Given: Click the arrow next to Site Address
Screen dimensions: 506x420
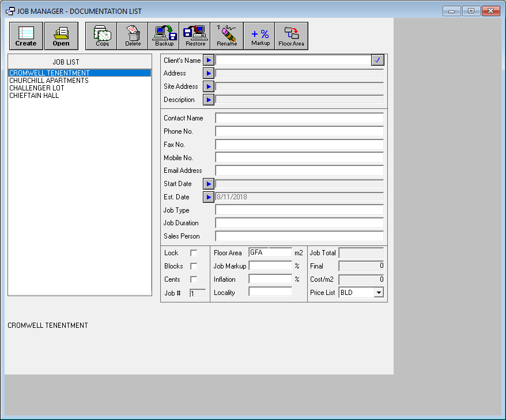Looking at the screenshot, I should pyautogui.click(x=209, y=86).
